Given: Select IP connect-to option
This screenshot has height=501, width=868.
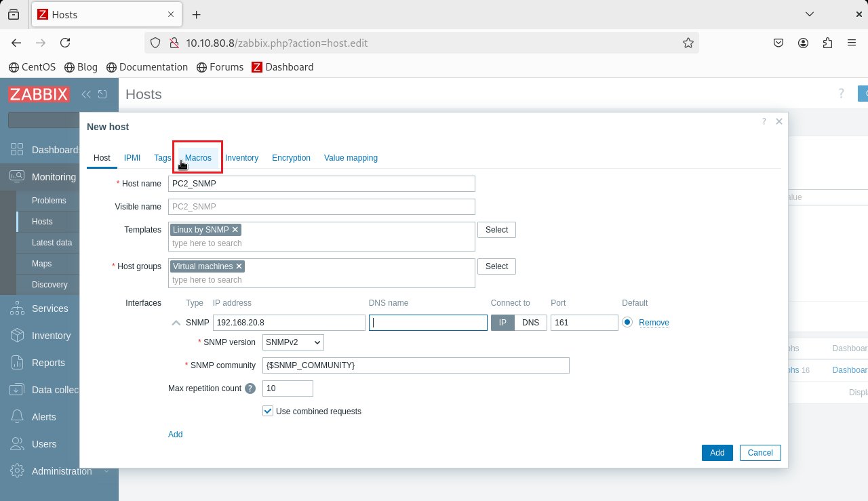Looking at the screenshot, I should click(x=502, y=323).
